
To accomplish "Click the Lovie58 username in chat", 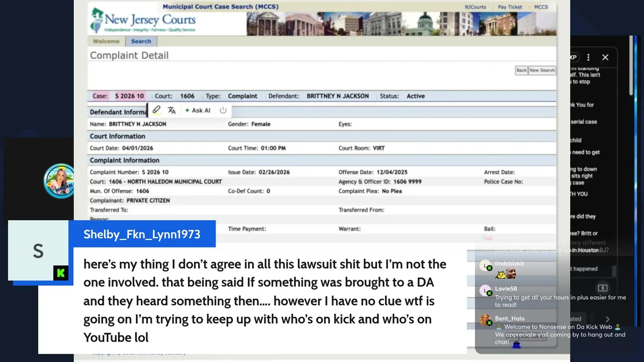I will tap(506, 289).
